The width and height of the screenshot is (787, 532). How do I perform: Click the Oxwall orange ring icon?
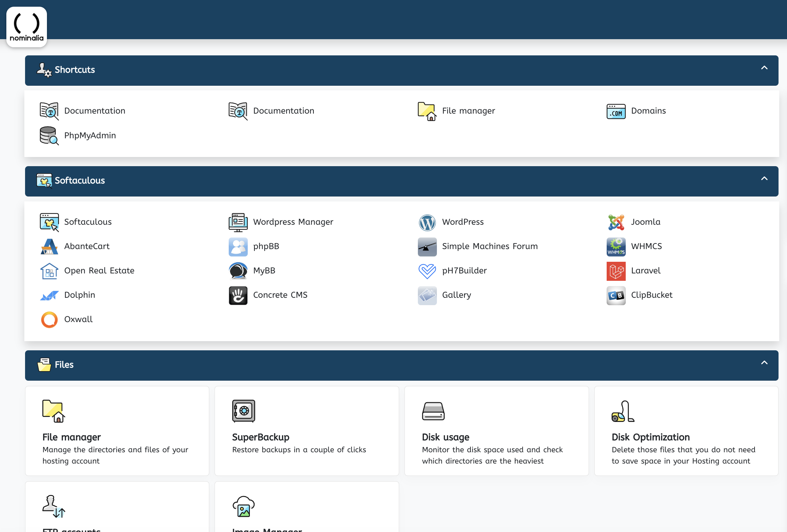[x=49, y=320]
